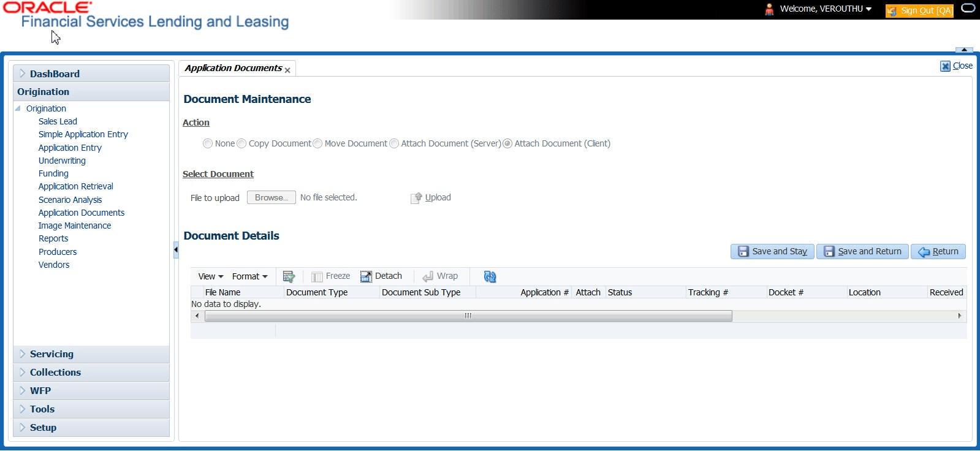
Task: Click the Tracking # column header
Action: 726,292
